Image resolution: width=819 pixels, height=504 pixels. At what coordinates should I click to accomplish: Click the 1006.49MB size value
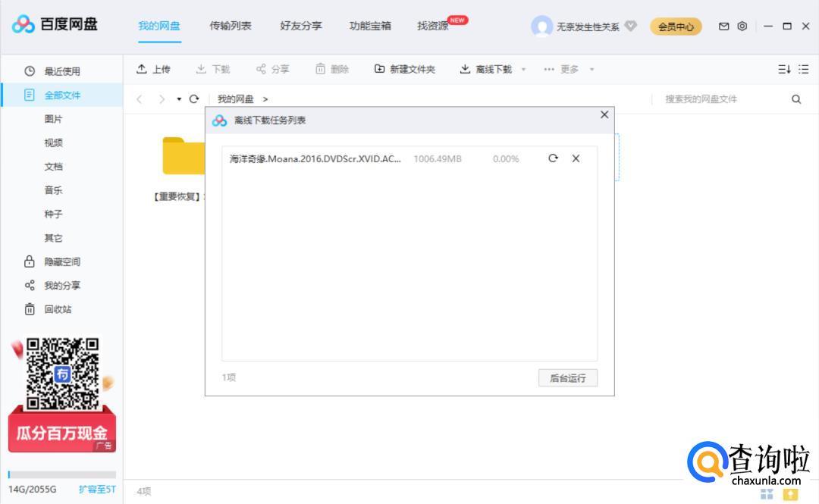438,158
